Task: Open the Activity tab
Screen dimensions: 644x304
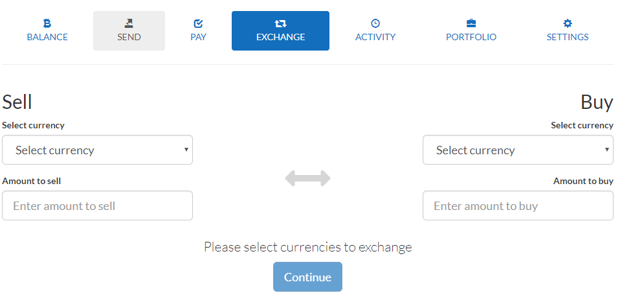Action: (x=375, y=37)
